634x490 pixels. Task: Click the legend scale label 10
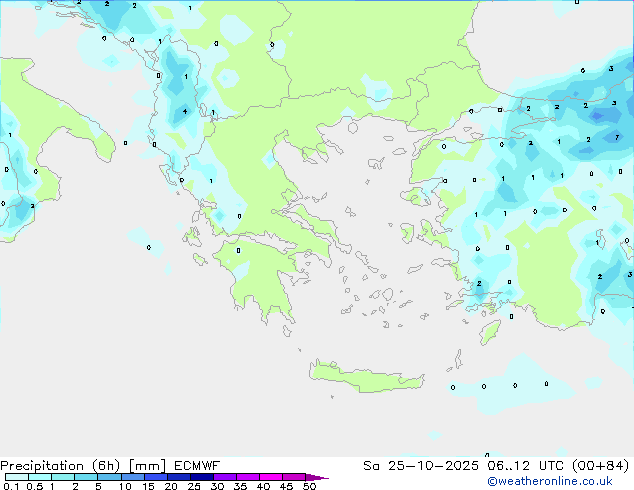[125, 486]
